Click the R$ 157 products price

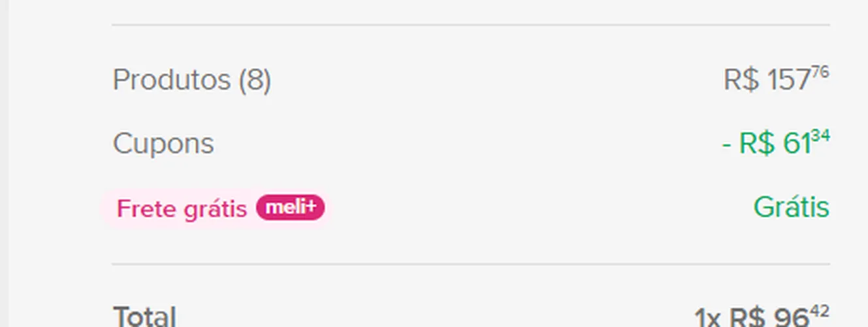[x=776, y=80]
